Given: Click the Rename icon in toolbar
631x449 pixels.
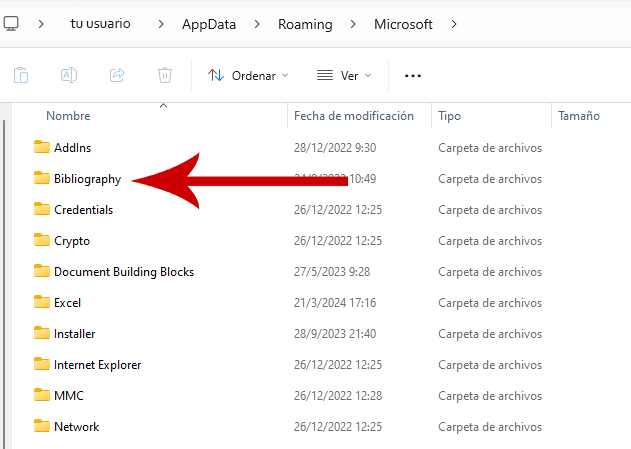Looking at the screenshot, I should pyautogui.click(x=69, y=75).
